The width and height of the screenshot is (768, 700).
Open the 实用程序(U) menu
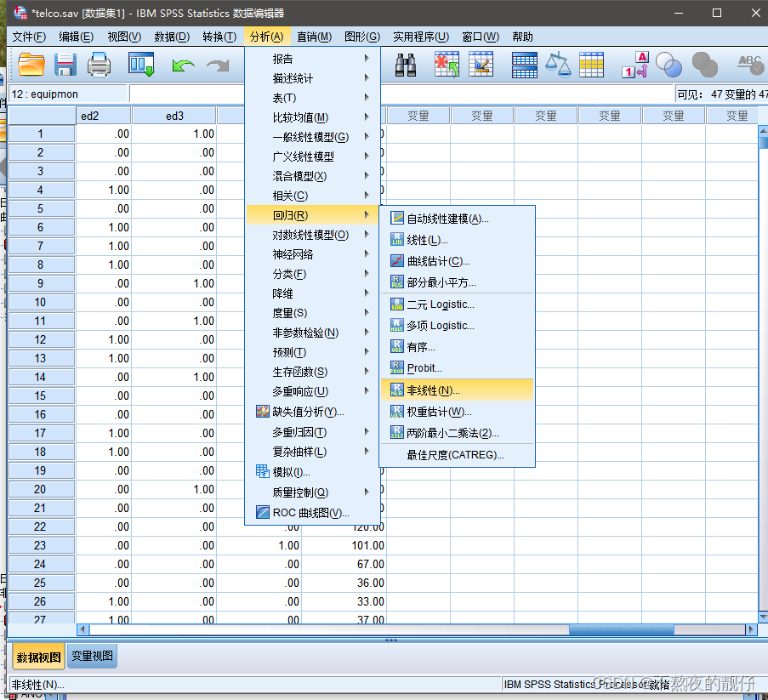coord(421,37)
